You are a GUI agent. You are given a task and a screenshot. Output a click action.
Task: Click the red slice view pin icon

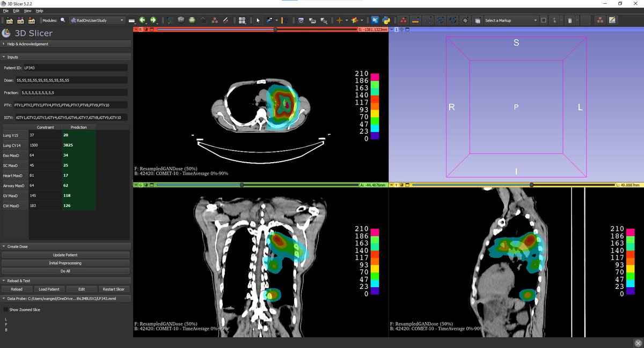[x=136, y=30]
